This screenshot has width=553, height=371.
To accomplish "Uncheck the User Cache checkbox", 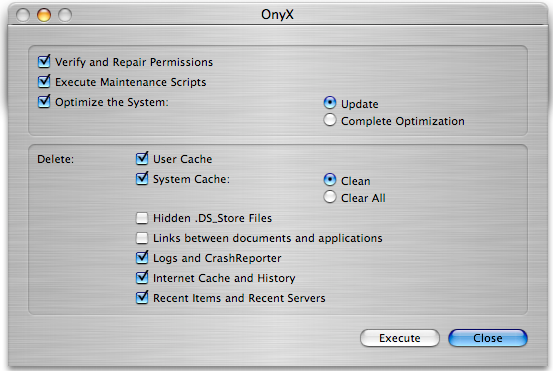I will tap(142, 158).
